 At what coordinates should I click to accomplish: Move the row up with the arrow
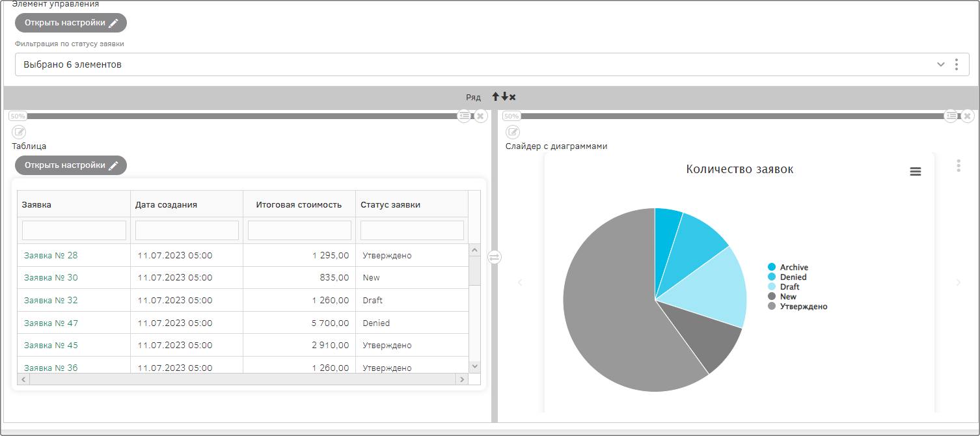pos(495,97)
